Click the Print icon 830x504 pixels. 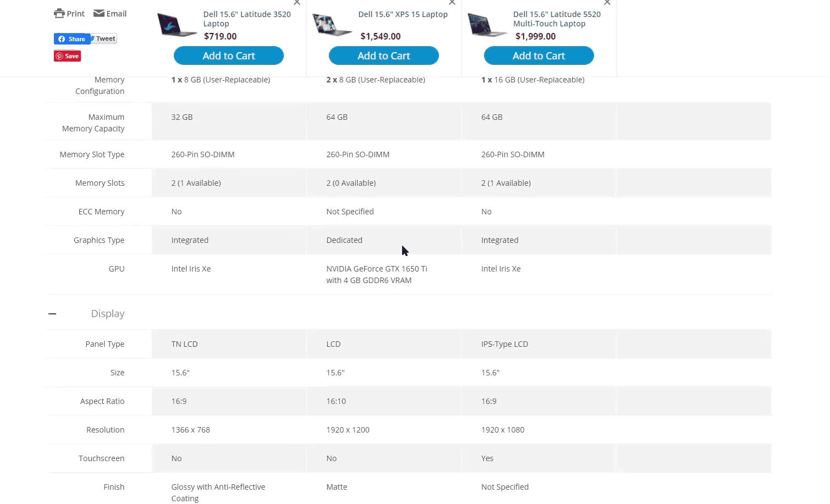pyautogui.click(x=59, y=14)
